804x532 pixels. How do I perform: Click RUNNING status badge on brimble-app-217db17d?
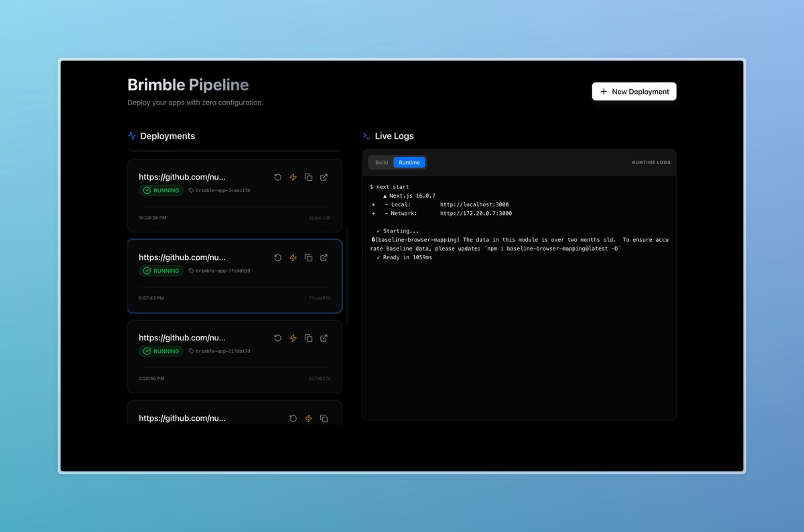[x=161, y=351]
